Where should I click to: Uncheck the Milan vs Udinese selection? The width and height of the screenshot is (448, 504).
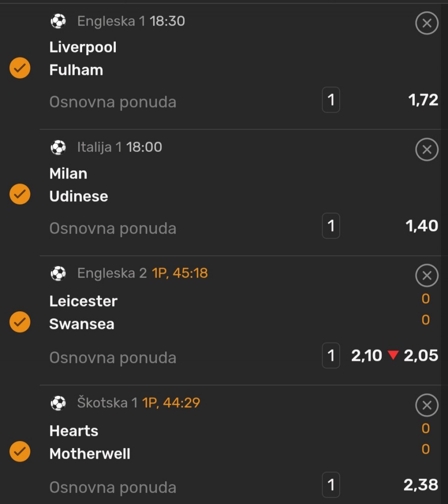[x=20, y=194]
